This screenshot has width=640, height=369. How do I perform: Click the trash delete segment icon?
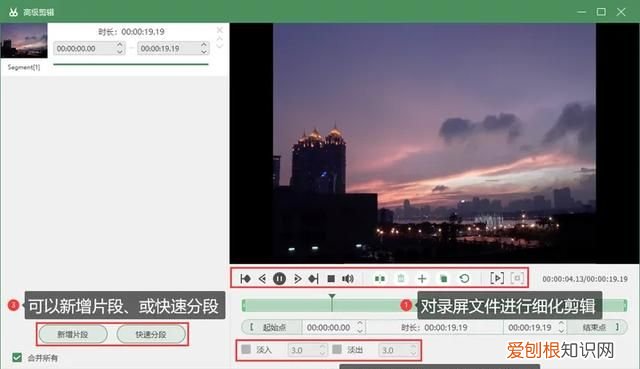[x=401, y=279]
